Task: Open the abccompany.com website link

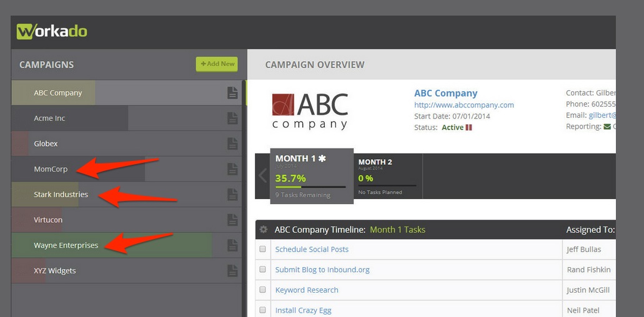Action: 463,105
